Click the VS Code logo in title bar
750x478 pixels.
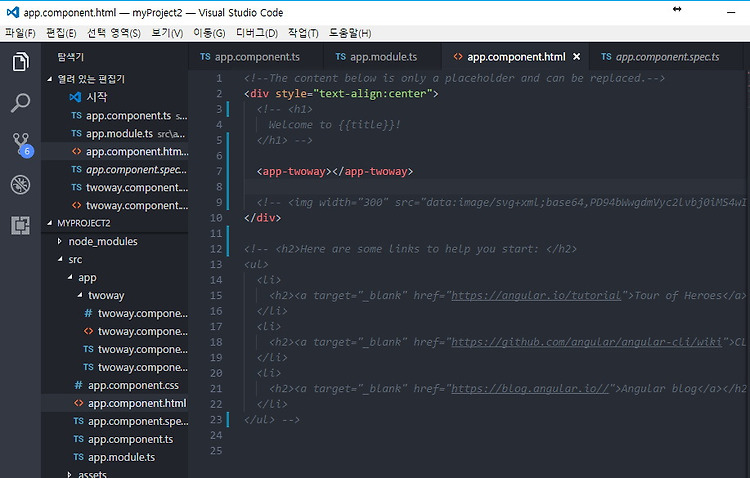[12, 12]
